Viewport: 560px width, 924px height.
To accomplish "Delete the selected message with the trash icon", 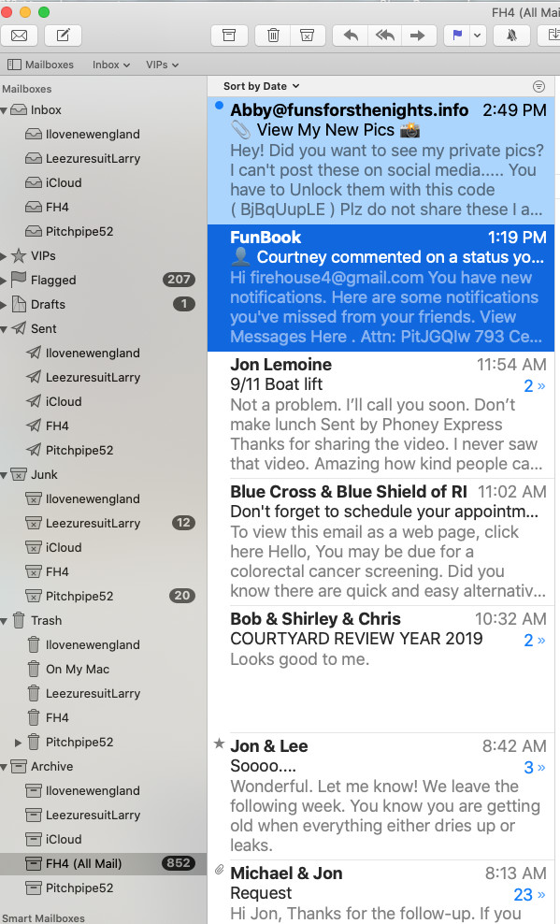I will [273, 36].
